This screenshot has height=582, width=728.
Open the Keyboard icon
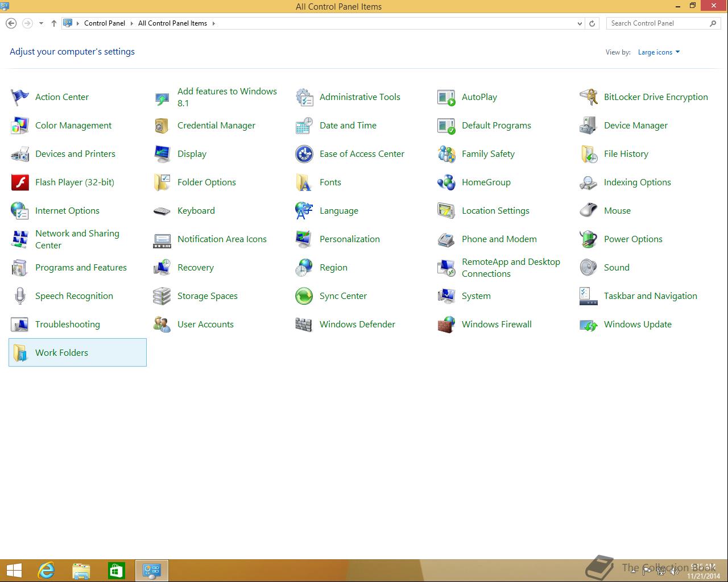tap(162, 211)
